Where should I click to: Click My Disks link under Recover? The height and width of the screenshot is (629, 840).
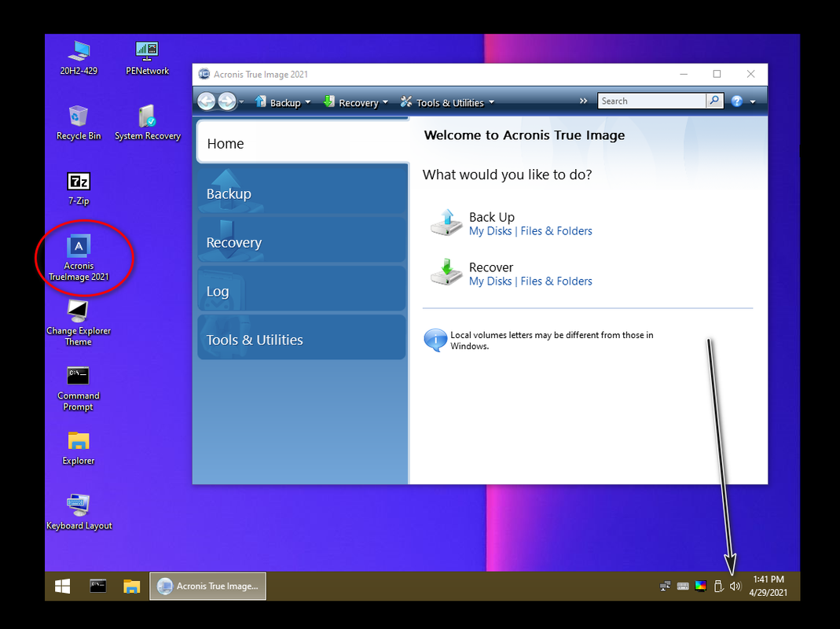(490, 281)
